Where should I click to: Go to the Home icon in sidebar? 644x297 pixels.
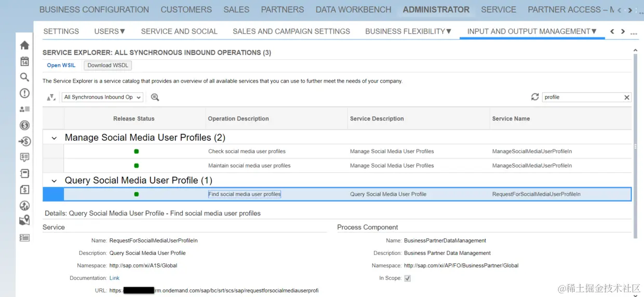click(24, 45)
